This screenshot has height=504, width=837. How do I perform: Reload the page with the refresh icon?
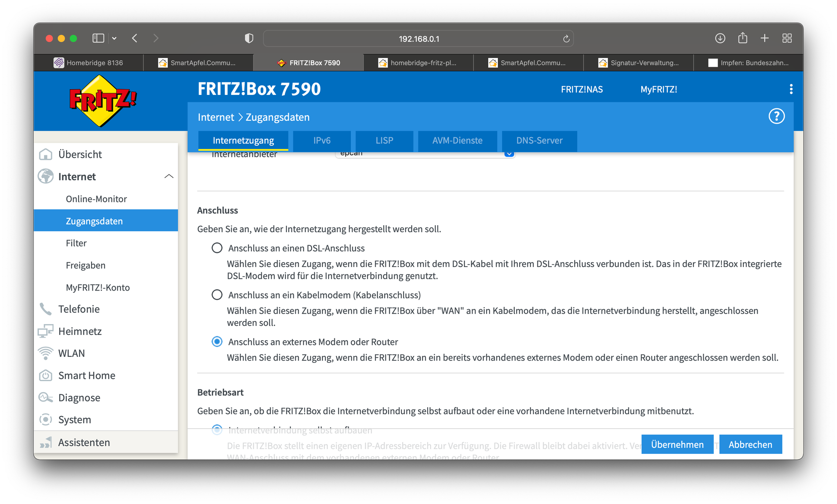tap(566, 39)
